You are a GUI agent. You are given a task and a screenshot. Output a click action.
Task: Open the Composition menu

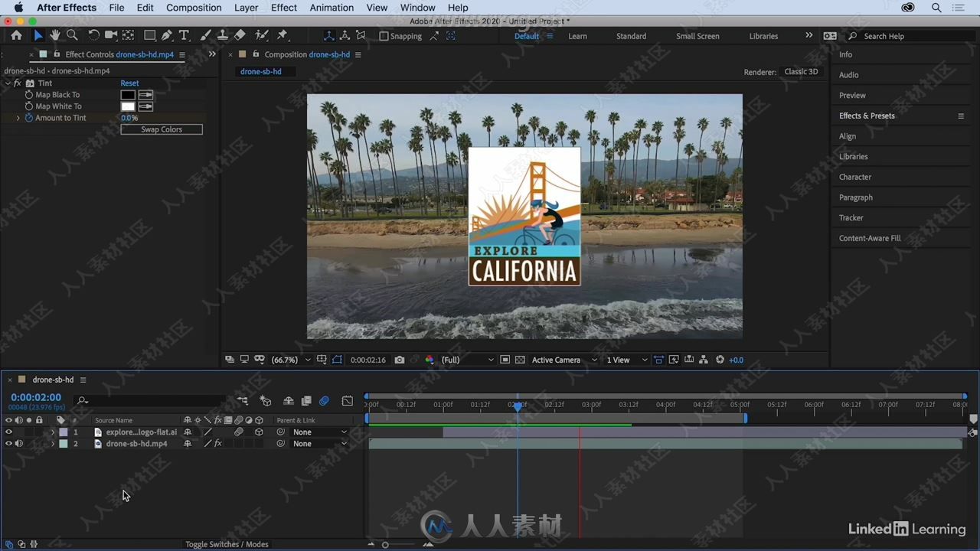194,8
